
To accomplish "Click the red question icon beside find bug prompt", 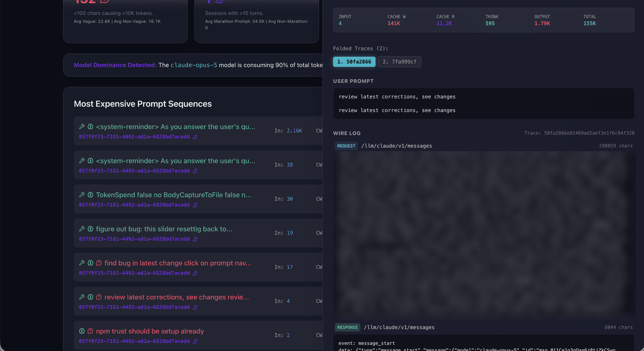I will click(x=99, y=263).
